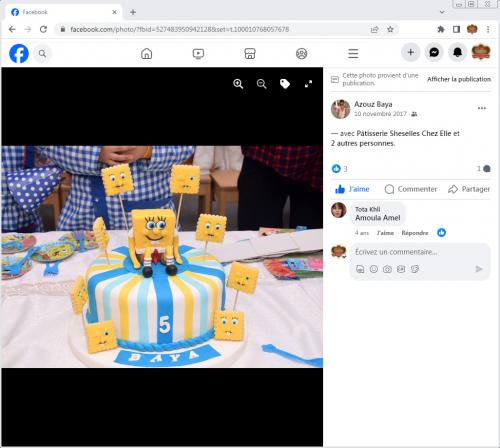Viewport: 500px width, 448px height.
Task: Open a new browser tab
Action: pyautogui.click(x=133, y=12)
